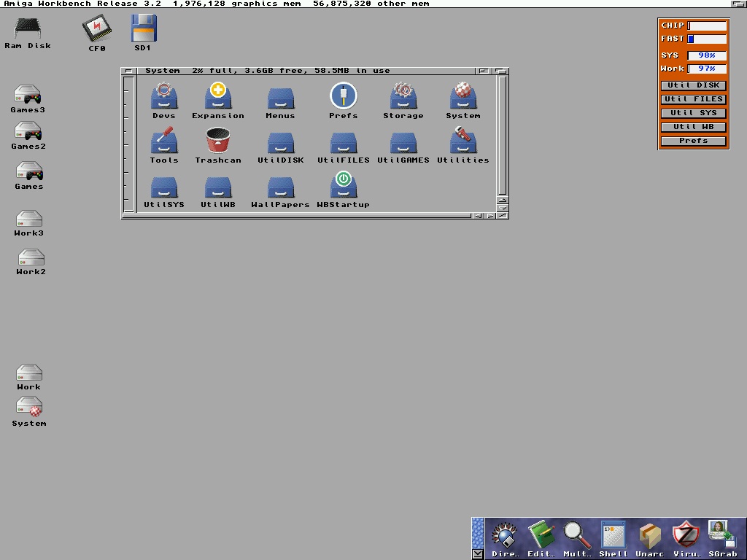The height and width of the screenshot is (560, 747).
Task: Click the CHIP memory gauge
Action: pos(707,26)
